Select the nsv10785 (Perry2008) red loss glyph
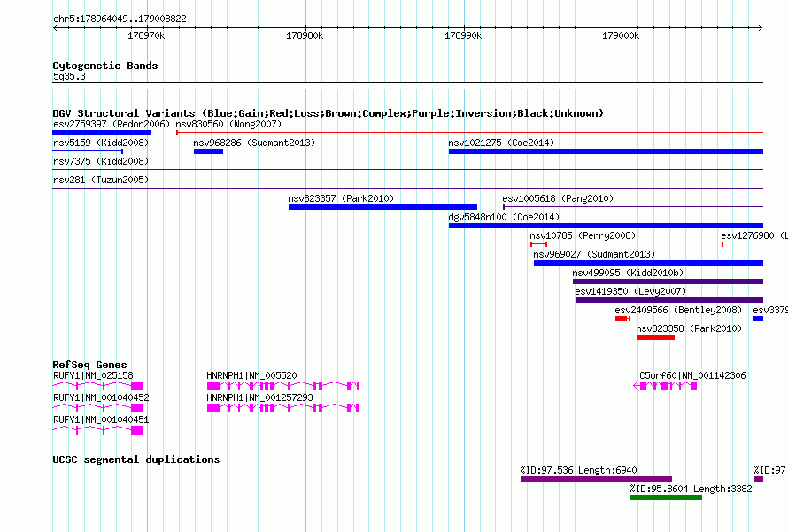 click(x=538, y=244)
